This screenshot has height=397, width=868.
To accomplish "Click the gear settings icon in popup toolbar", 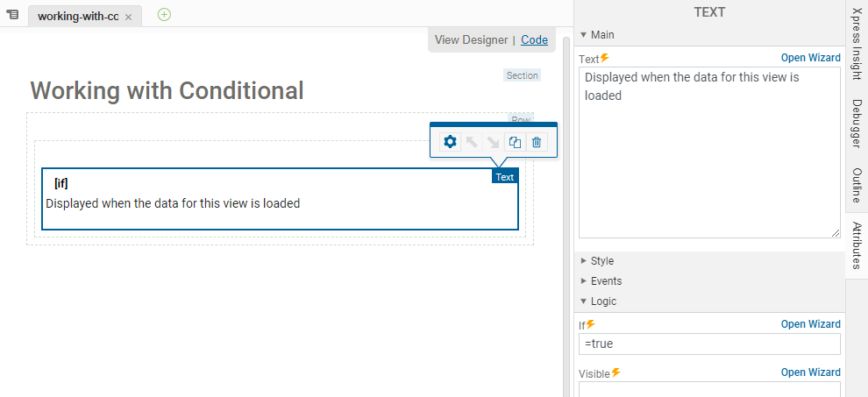I will click(x=450, y=142).
